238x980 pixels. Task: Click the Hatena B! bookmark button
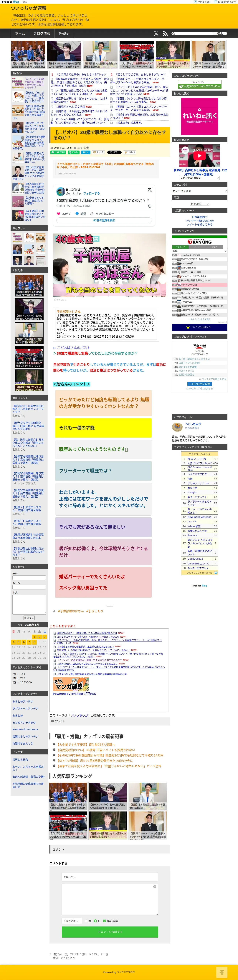tap(86, 152)
